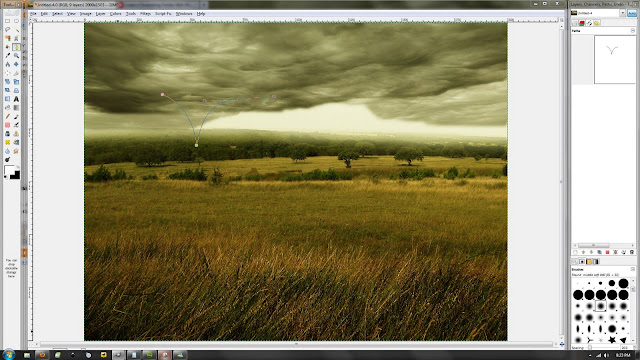Image resolution: width=640 pixels, height=360 pixels.
Task: Select the Paths tool in toolbox
Action: (x=16, y=47)
